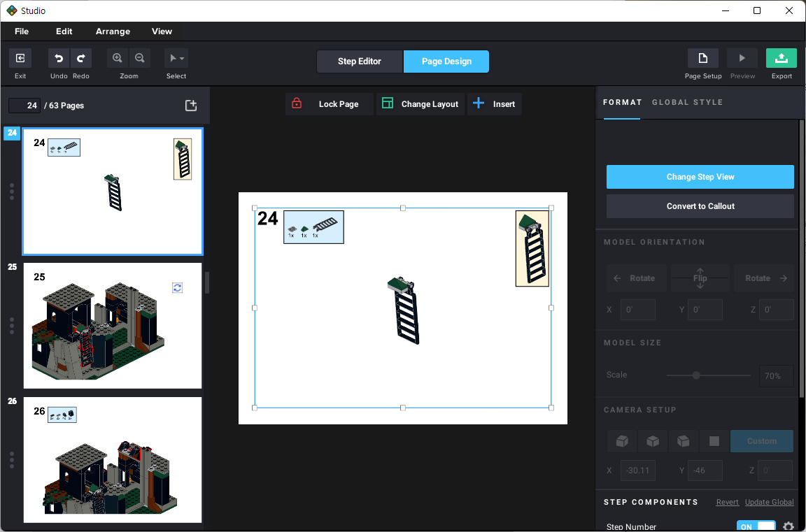The width and height of the screenshot is (806, 532).
Task: Open the Insert menu
Action: click(494, 103)
